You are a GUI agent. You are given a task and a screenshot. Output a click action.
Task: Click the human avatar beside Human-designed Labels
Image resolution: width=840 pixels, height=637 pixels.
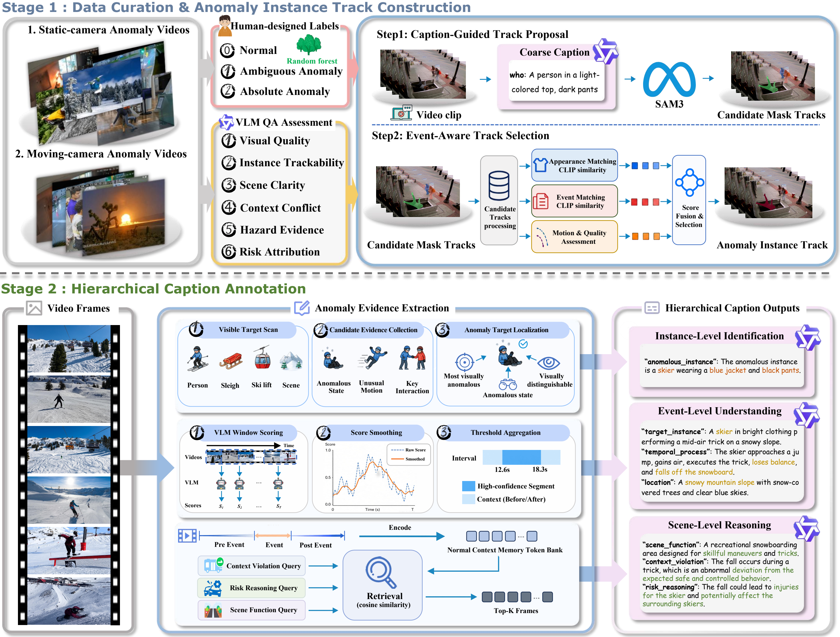tap(225, 26)
